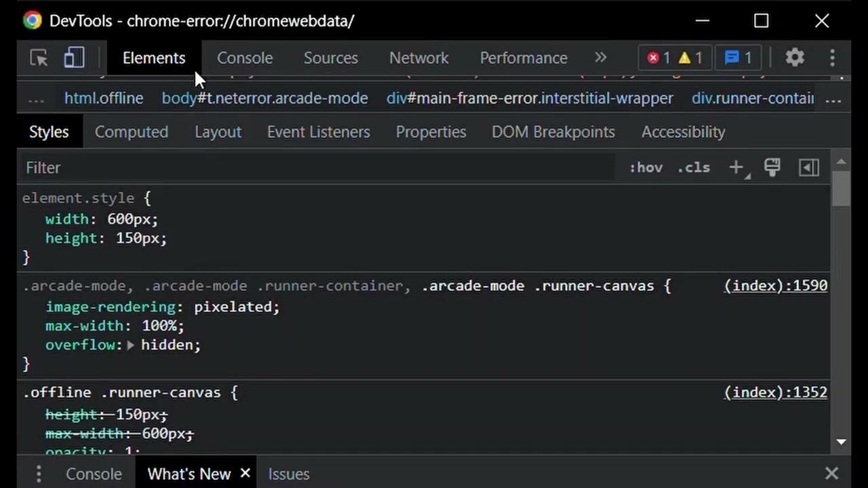
Task: Open the drawer's three-dot menu
Action: 39,474
